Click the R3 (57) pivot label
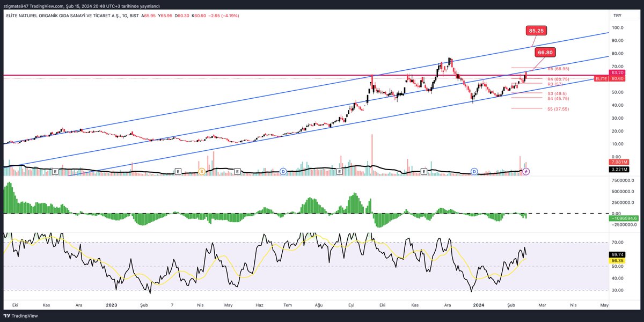 click(555, 84)
